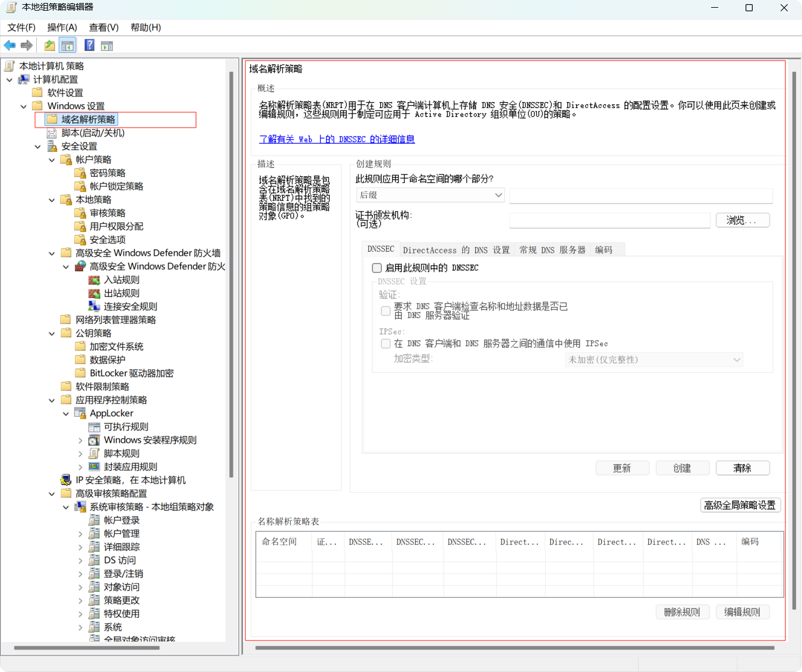Open the 后缀 namespace dropdown
Viewport: 802px width, 672px height.
(430, 195)
